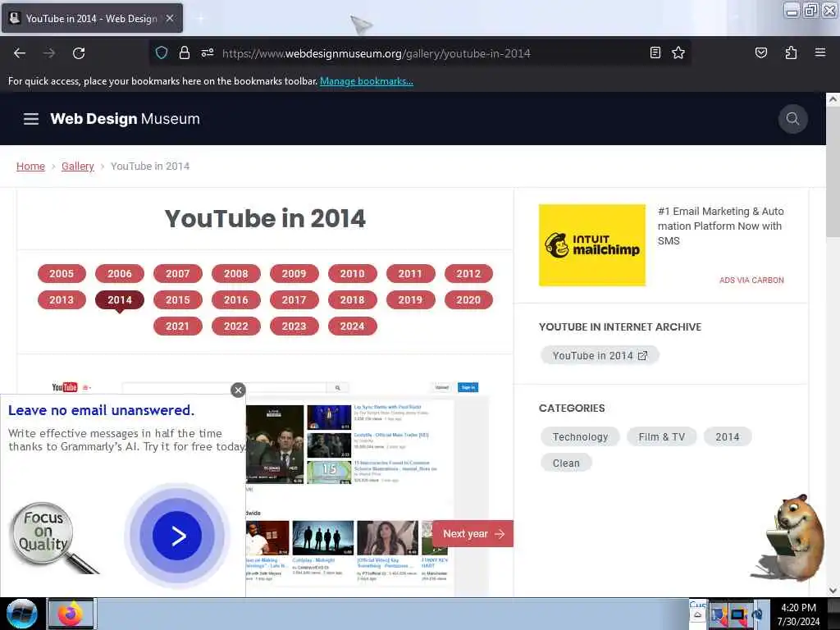840x630 pixels.
Task: Reload the page with the refresh icon
Action: (x=79, y=53)
